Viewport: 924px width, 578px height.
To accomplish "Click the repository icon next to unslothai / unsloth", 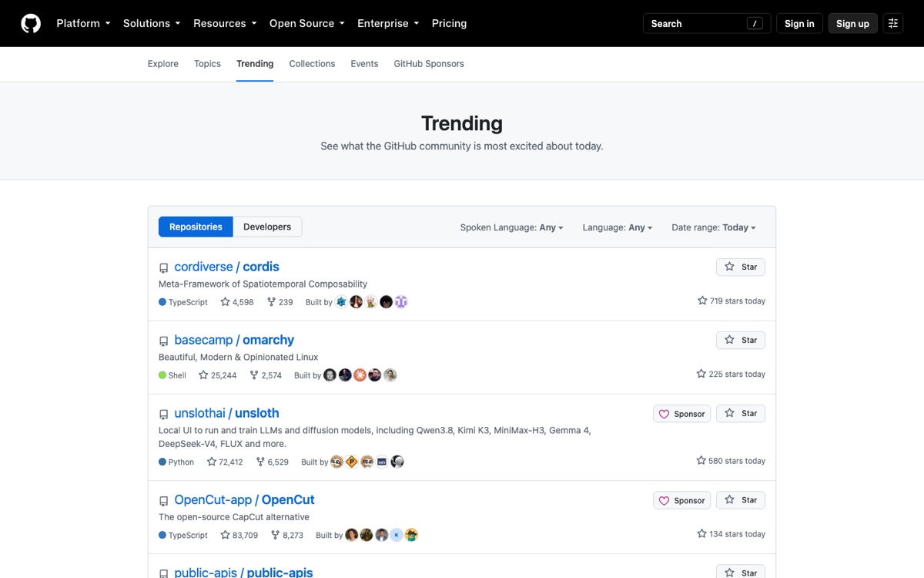I will pyautogui.click(x=163, y=415).
